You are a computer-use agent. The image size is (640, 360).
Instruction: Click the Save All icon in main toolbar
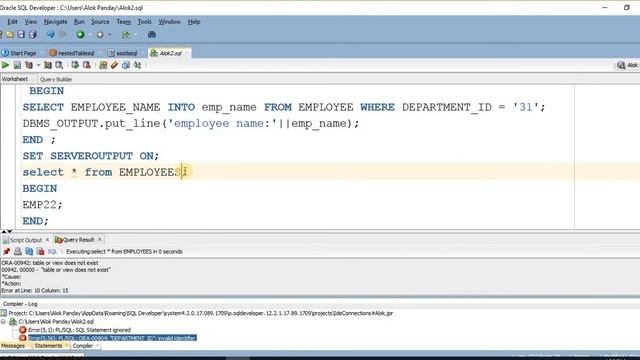click(33, 35)
